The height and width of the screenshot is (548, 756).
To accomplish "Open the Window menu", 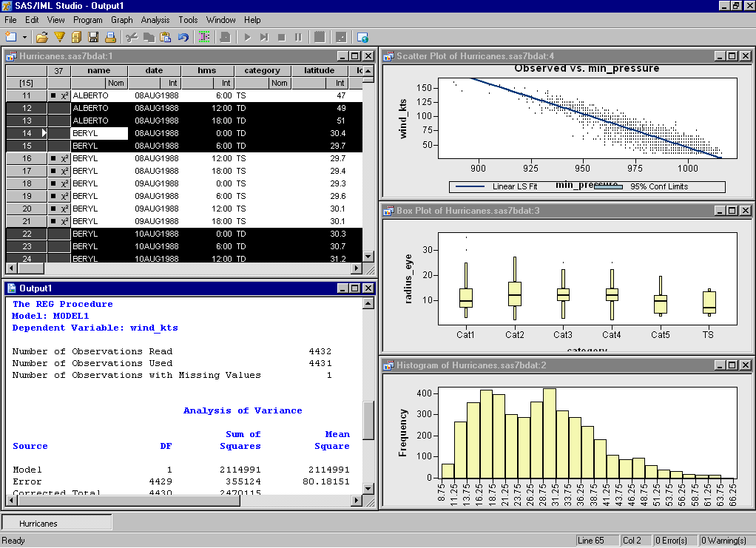I will point(221,20).
